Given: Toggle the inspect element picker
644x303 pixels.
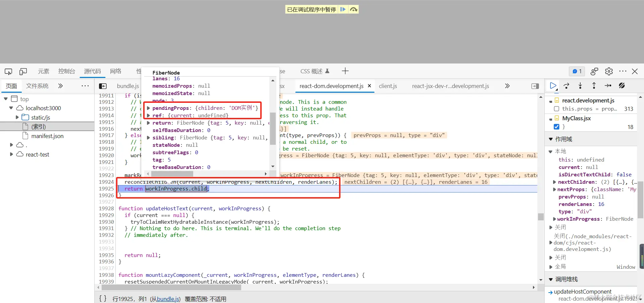Looking at the screenshot, I should pos(8,71).
